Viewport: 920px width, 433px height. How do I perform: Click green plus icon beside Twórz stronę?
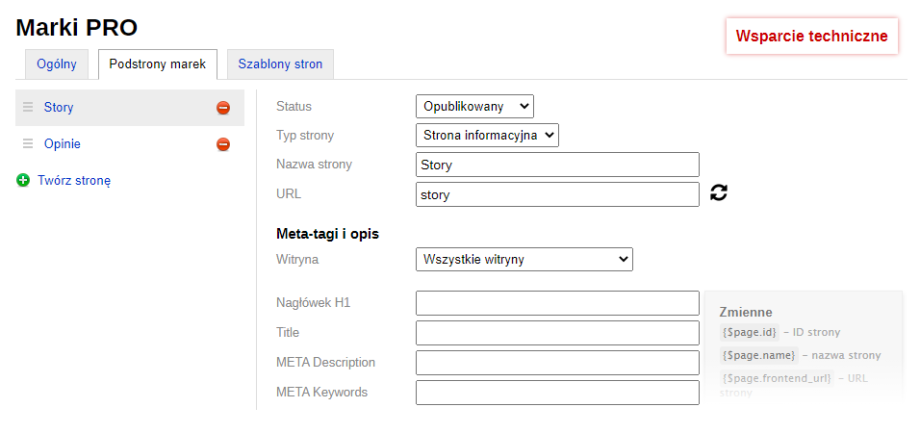(23, 181)
